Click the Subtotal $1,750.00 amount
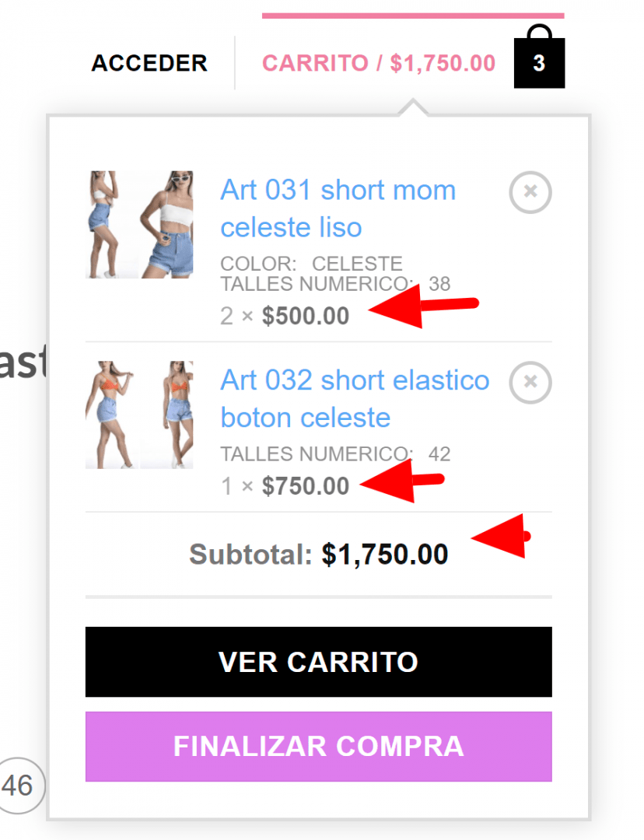This screenshot has height=840, width=644. point(385,554)
